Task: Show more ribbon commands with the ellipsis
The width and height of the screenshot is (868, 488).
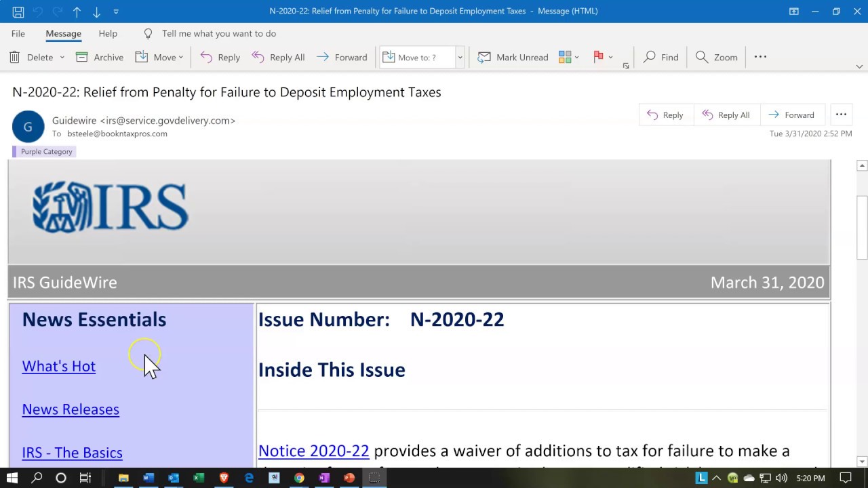Action: [760, 57]
